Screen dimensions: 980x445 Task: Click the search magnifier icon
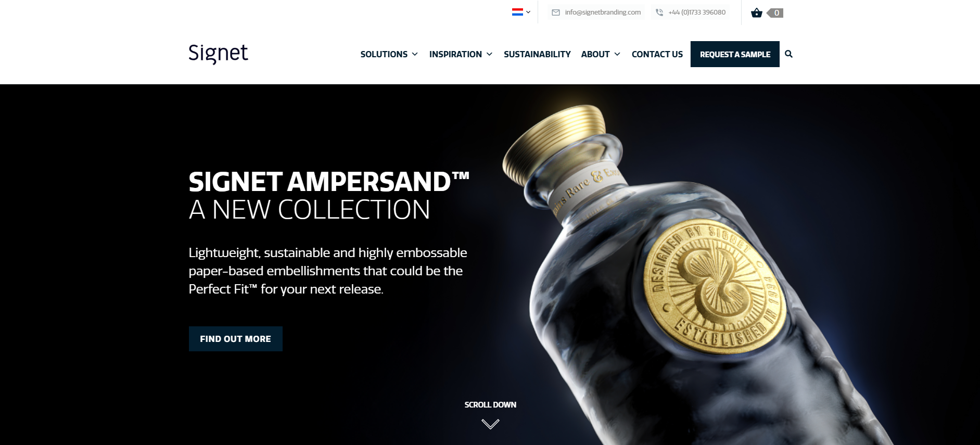(x=788, y=54)
